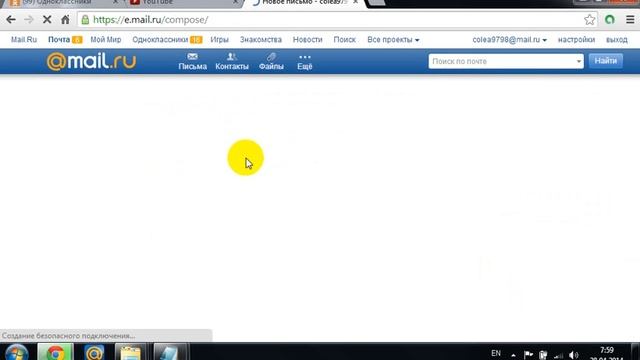Open the Action Center flag icon
The width and height of the screenshot is (640, 360).
[x=528, y=355]
